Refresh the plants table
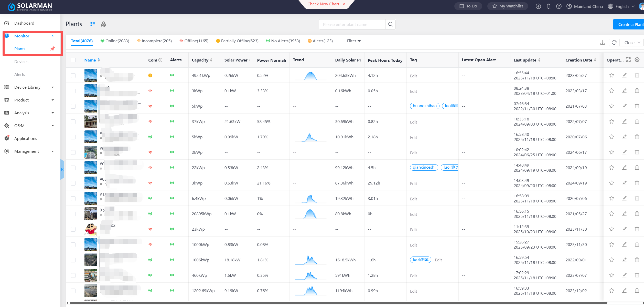The width and height of the screenshot is (644, 307). point(614,43)
